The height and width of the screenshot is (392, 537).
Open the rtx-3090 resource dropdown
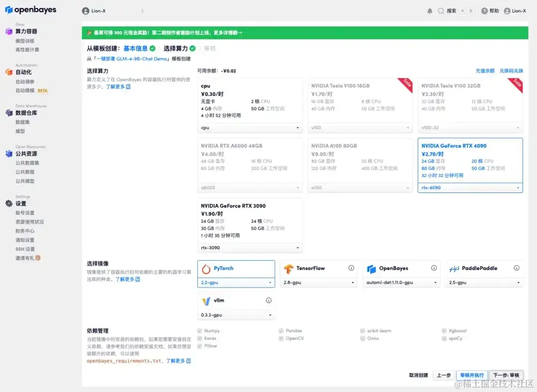point(250,248)
